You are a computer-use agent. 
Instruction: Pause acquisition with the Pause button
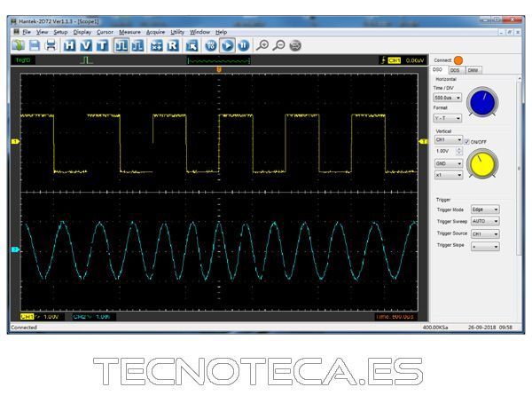pyautogui.click(x=243, y=45)
